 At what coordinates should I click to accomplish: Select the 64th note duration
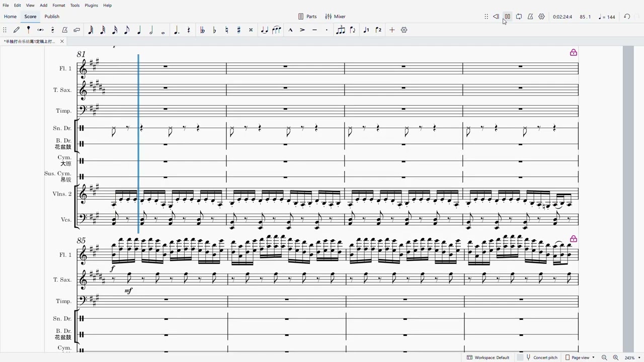pyautogui.click(x=91, y=30)
